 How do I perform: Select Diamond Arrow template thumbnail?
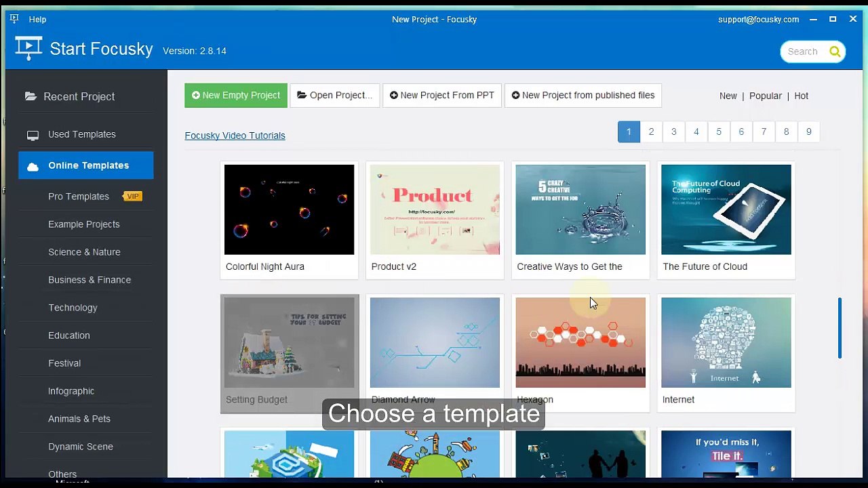(435, 342)
